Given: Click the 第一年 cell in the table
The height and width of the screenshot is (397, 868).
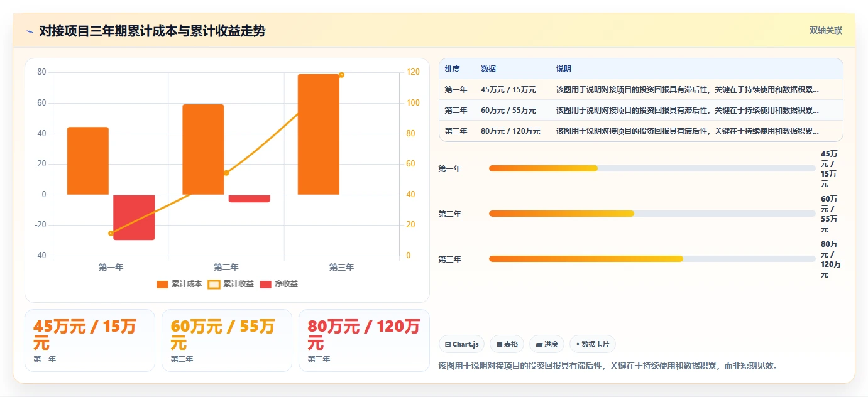Looking at the screenshot, I should [x=456, y=90].
